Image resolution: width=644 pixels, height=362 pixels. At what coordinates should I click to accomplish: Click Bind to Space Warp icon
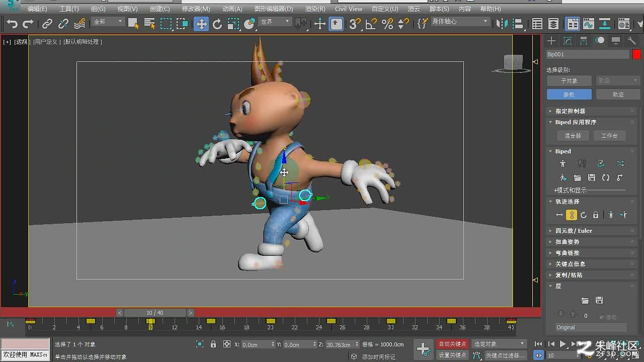click(x=79, y=24)
